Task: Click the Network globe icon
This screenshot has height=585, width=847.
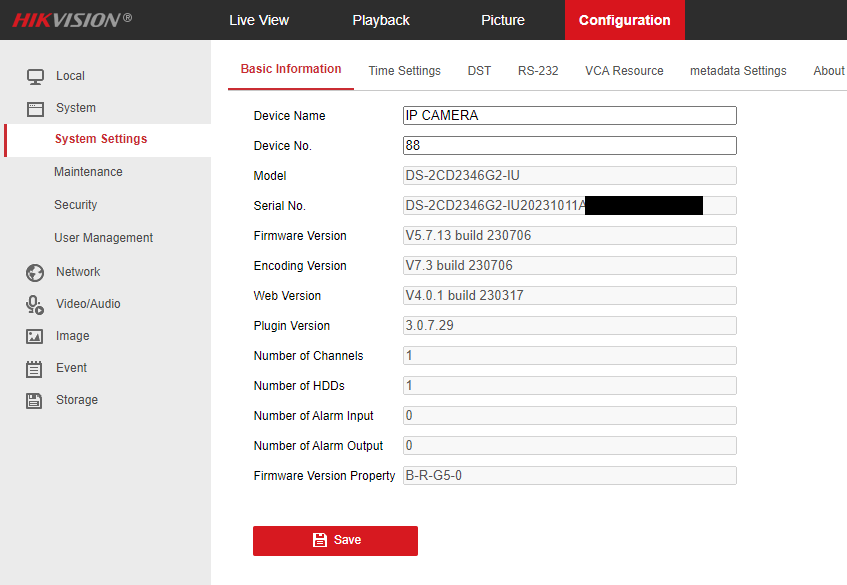Action: pos(35,272)
